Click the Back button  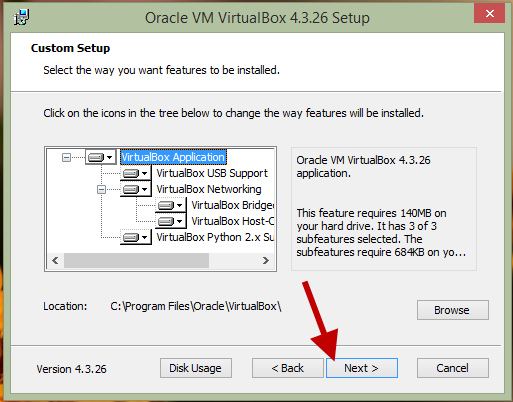[x=288, y=368]
